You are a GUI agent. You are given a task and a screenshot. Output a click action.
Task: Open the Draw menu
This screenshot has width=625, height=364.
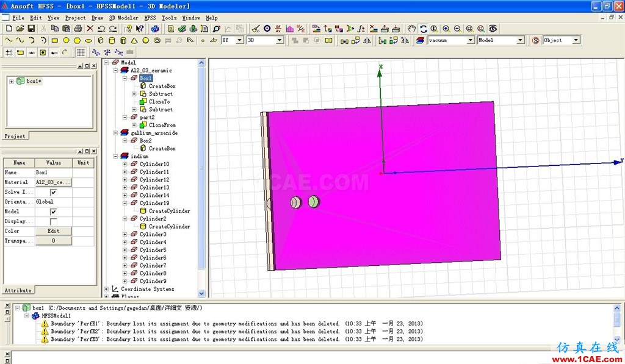(97, 18)
